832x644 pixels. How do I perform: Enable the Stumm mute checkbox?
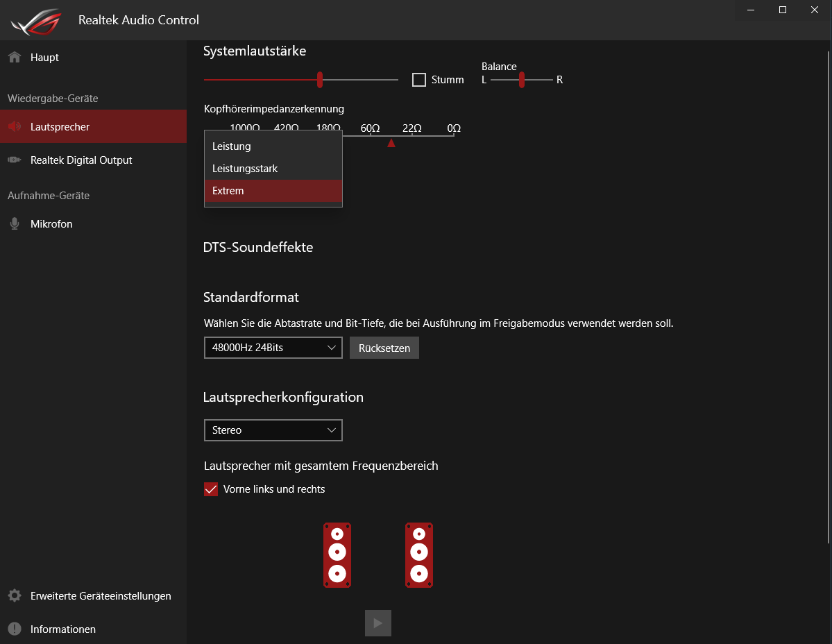[x=419, y=80]
